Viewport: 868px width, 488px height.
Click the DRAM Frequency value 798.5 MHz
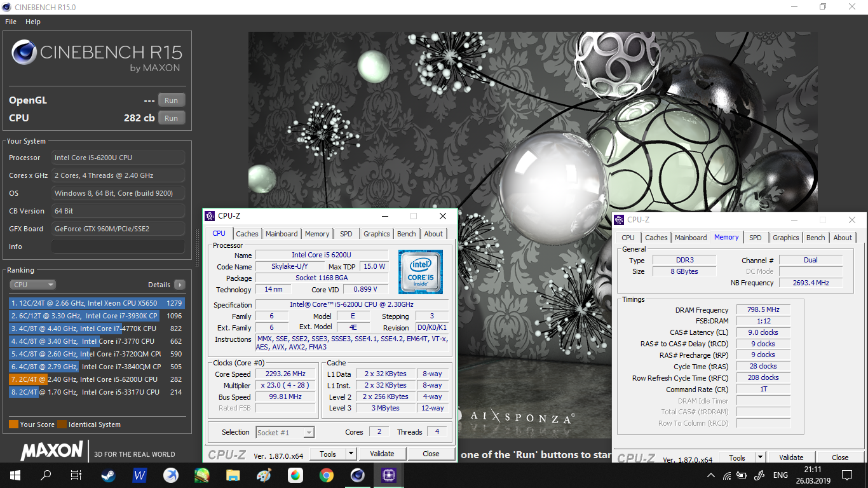click(x=763, y=310)
